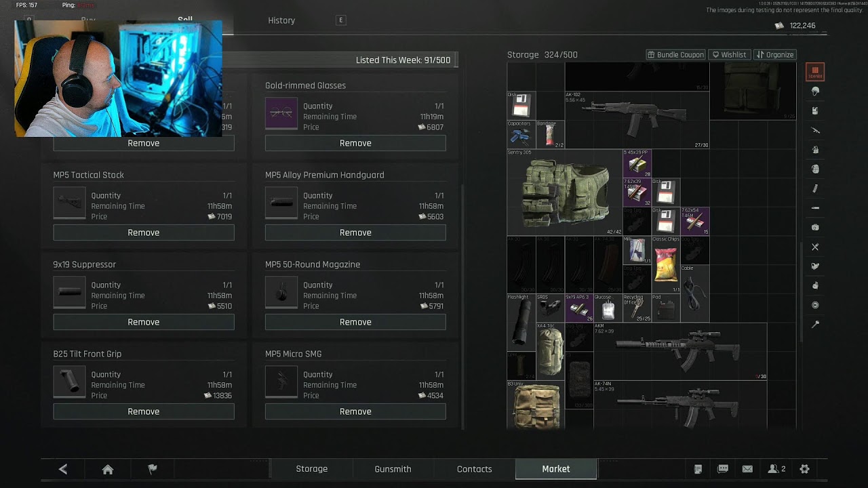This screenshot has width=868, height=488.
Task: Show all items with the grid filter icon
Action: point(815,71)
